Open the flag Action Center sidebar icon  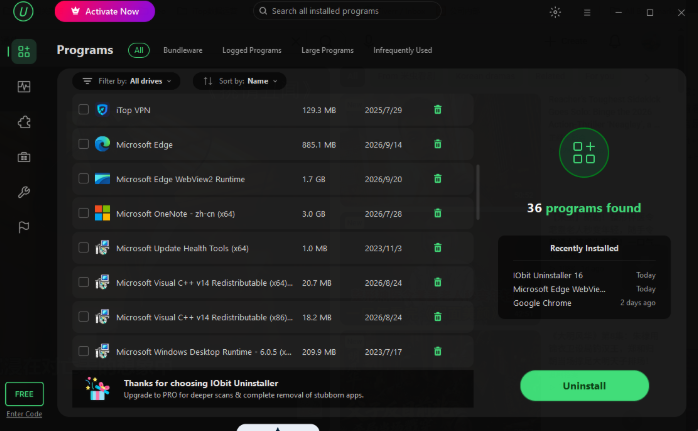coord(24,227)
